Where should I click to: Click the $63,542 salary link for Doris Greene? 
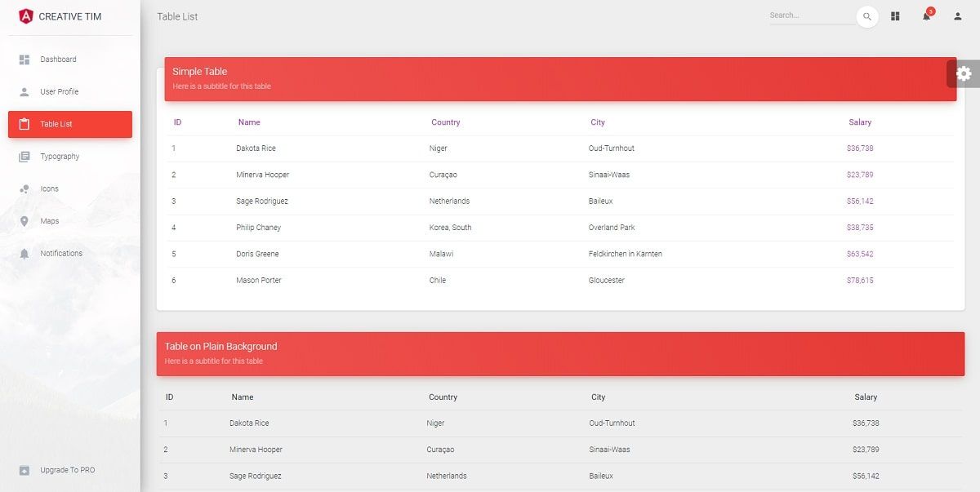pyautogui.click(x=860, y=254)
